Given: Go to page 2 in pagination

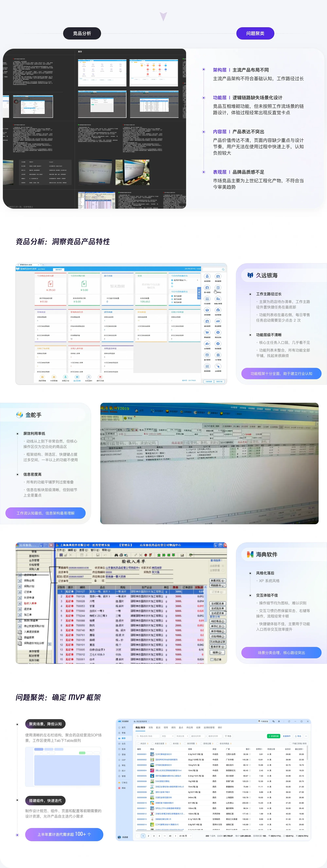Looking at the screenshot, I should [148, 836].
